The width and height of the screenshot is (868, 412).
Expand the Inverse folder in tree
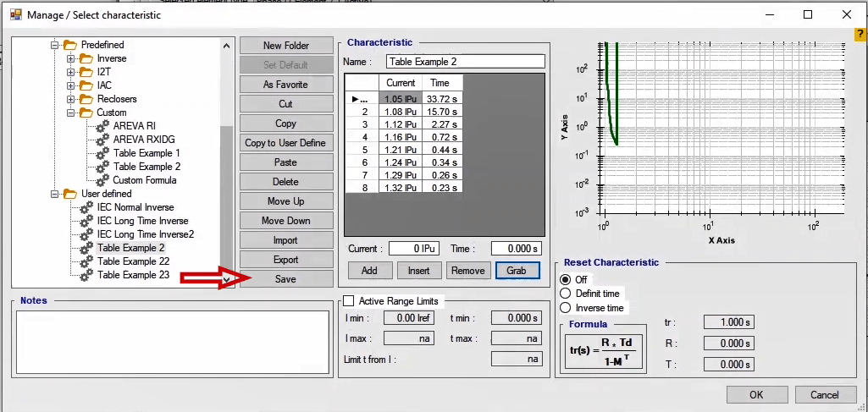pos(71,58)
